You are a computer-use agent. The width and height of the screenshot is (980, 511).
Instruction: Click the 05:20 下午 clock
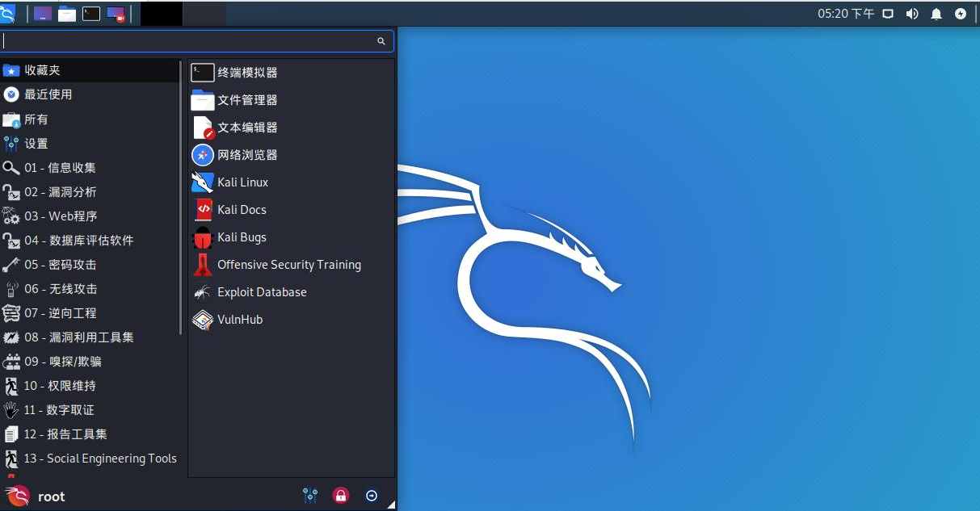[846, 14]
